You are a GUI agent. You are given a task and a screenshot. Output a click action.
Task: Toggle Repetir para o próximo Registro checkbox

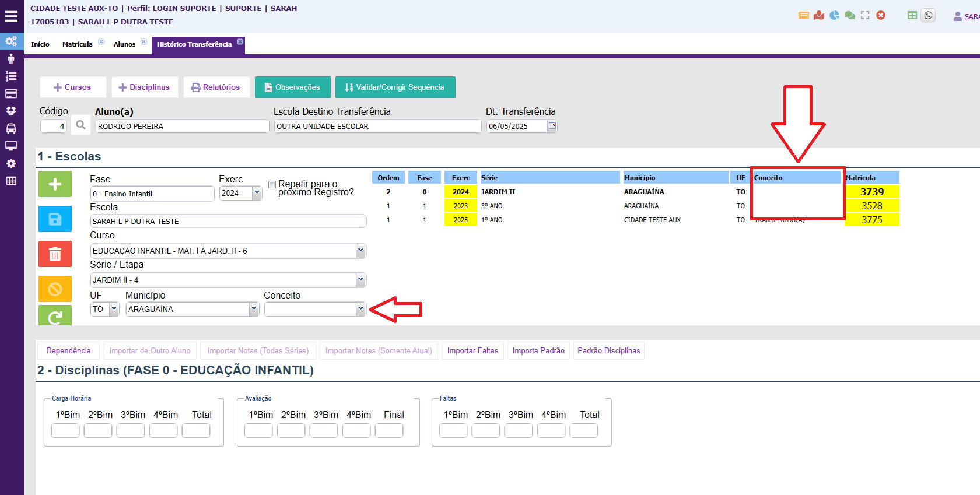pyautogui.click(x=272, y=184)
